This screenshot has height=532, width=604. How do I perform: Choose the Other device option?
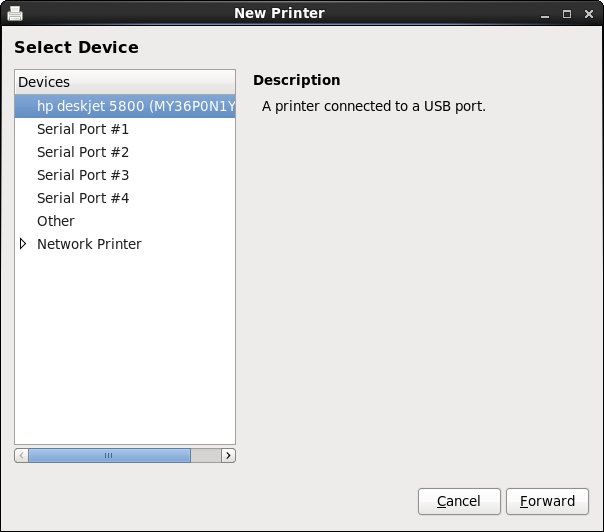pyautogui.click(x=56, y=221)
